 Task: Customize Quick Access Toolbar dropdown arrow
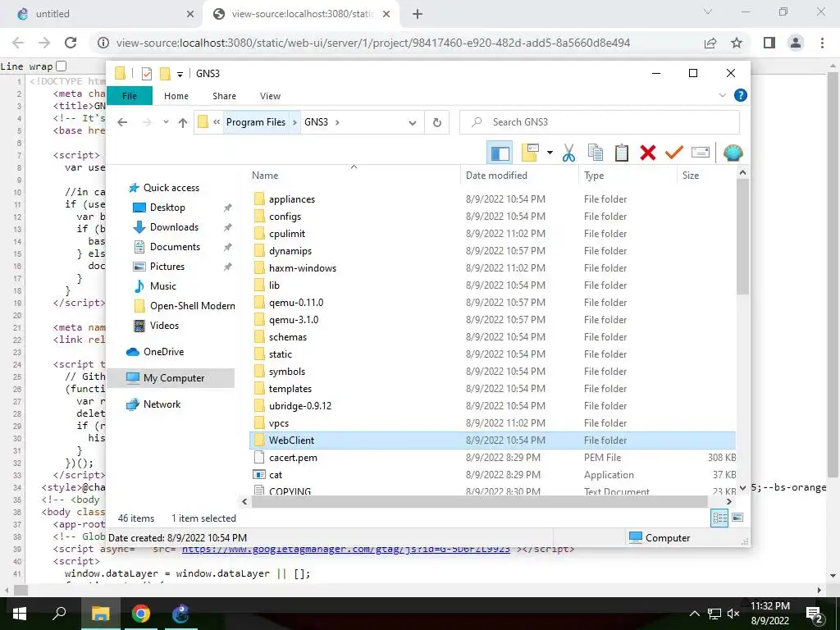(x=180, y=74)
